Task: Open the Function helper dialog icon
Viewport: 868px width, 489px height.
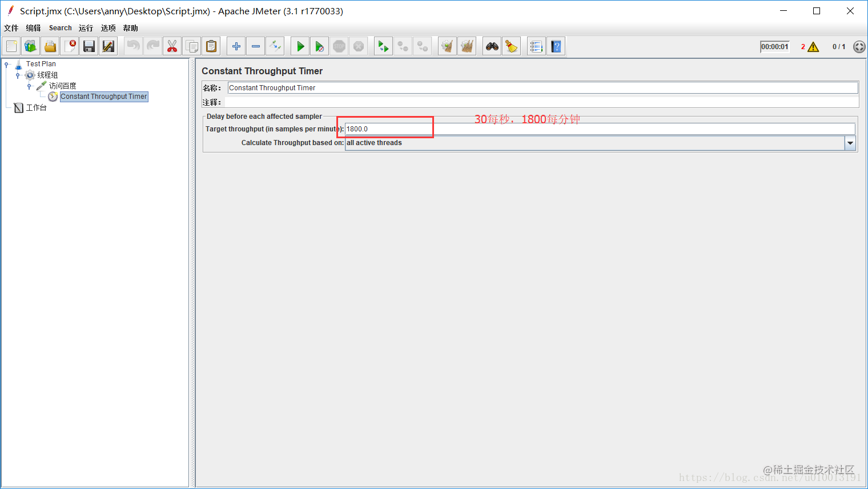Action: tap(536, 46)
